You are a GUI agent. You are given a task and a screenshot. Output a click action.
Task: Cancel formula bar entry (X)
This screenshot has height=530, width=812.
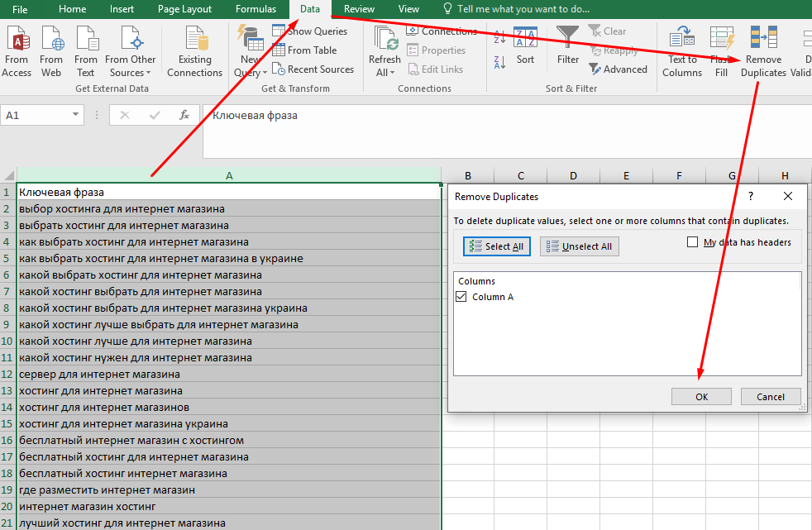(x=125, y=115)
